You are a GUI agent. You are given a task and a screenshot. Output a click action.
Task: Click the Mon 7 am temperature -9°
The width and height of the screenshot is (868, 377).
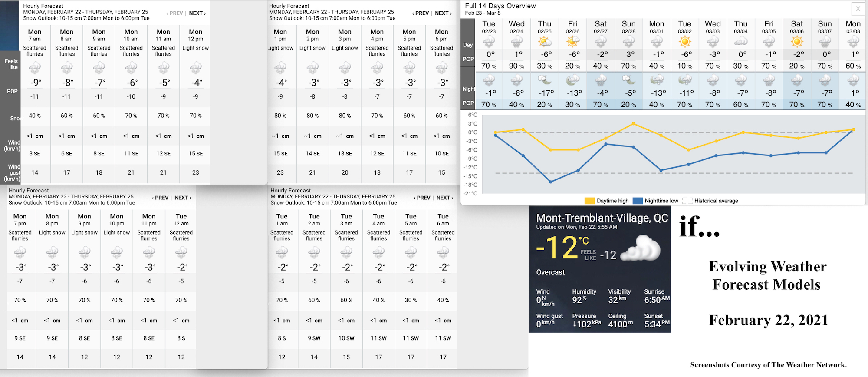(36, 83)
